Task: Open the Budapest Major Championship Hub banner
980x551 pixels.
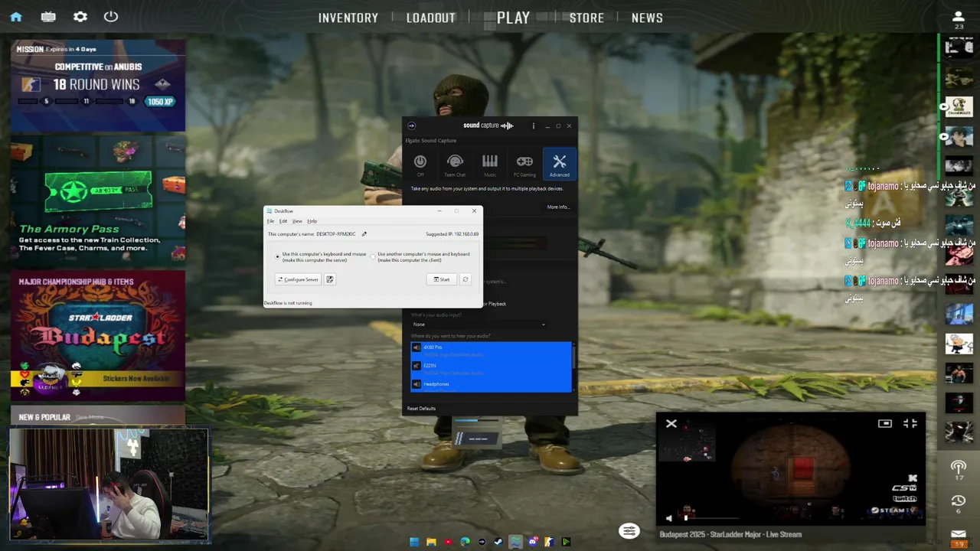Action: point(98,335)
